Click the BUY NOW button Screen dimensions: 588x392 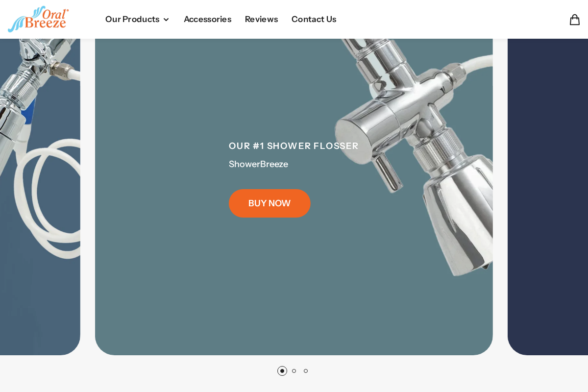[269, 203]
